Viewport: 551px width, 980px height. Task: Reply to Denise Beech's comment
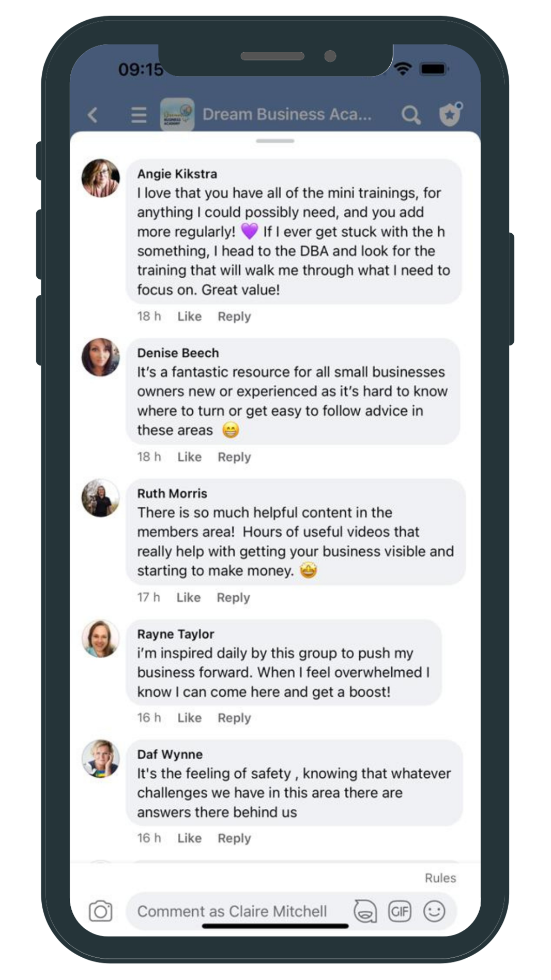(x=234, y=457)
